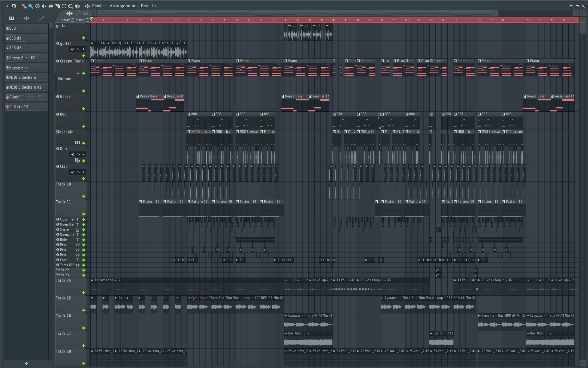
Task: Click bar 33 on the timeline ruler
Action: tap(286, 20)
